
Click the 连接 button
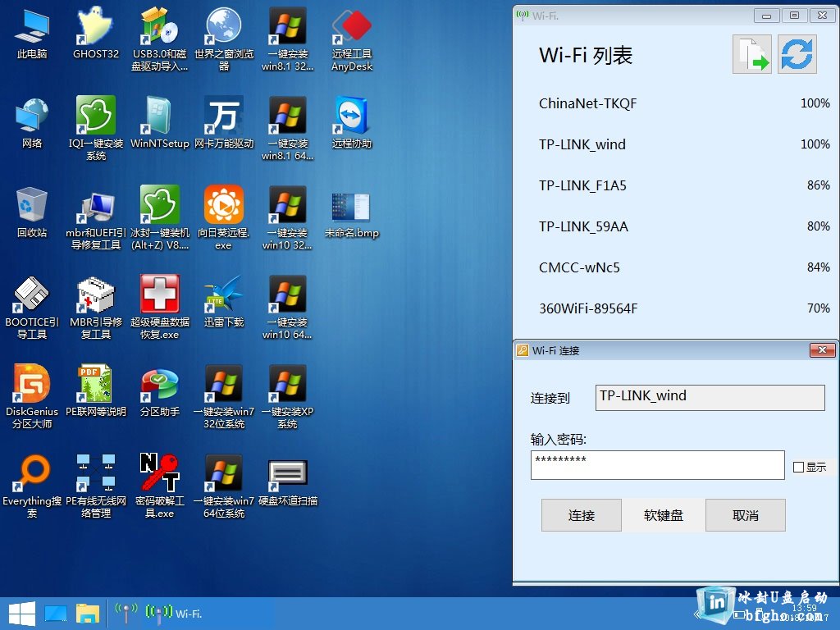[582, 515]
